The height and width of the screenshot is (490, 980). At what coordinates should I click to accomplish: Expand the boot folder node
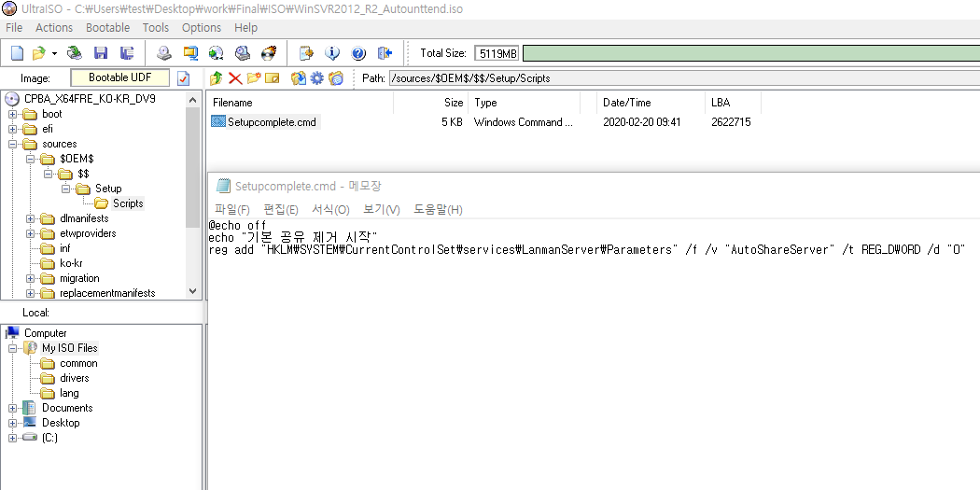(x=12, y=115)
